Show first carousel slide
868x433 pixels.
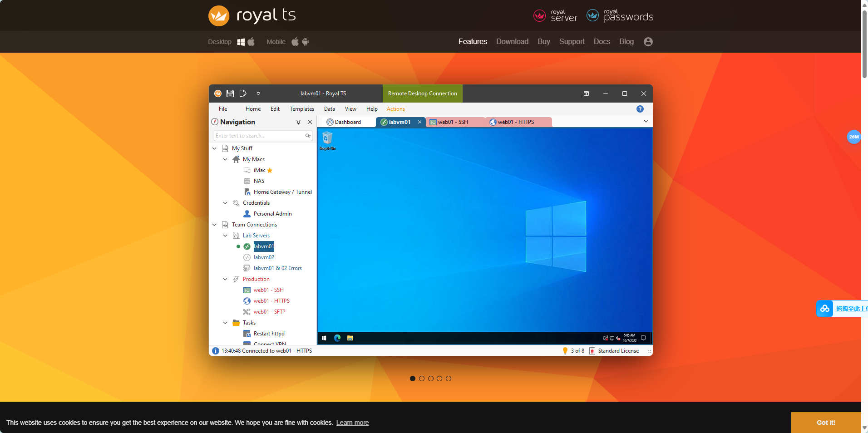pos(413,379)
